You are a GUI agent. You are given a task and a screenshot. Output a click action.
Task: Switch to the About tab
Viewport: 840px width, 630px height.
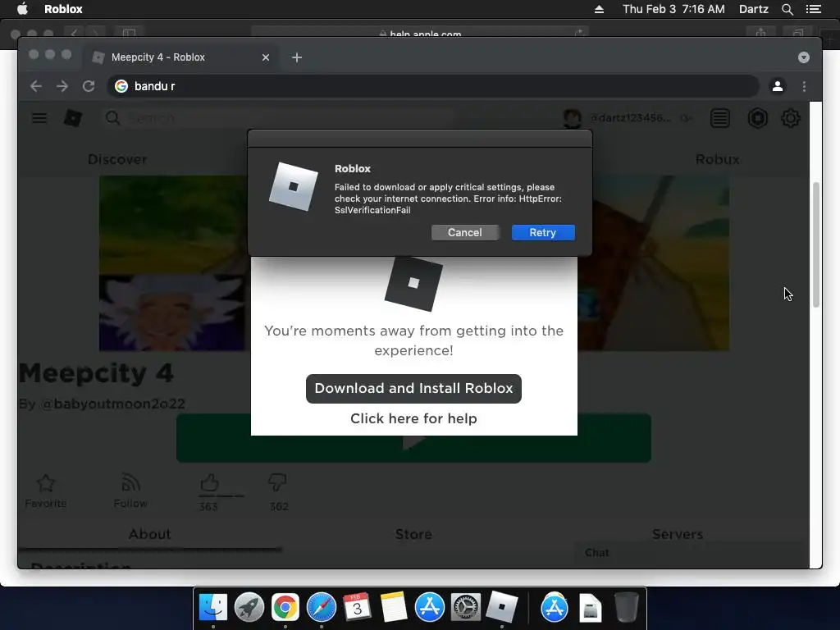[x=149, y=534]
